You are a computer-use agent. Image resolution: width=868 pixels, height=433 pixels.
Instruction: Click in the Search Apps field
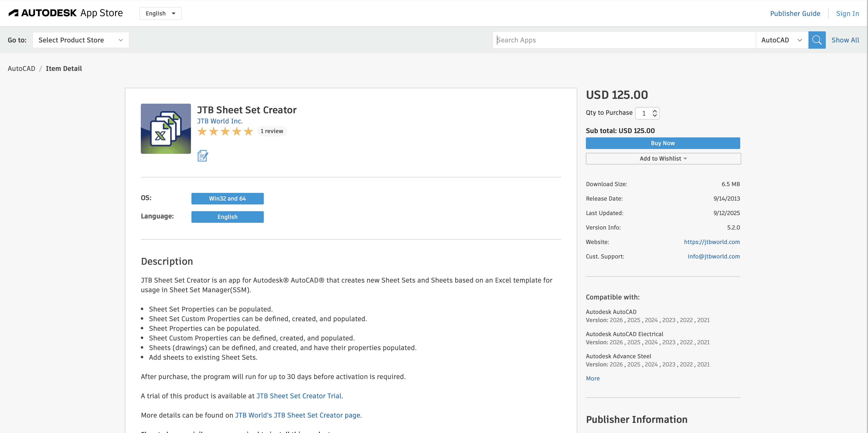[x=623, y=40]
